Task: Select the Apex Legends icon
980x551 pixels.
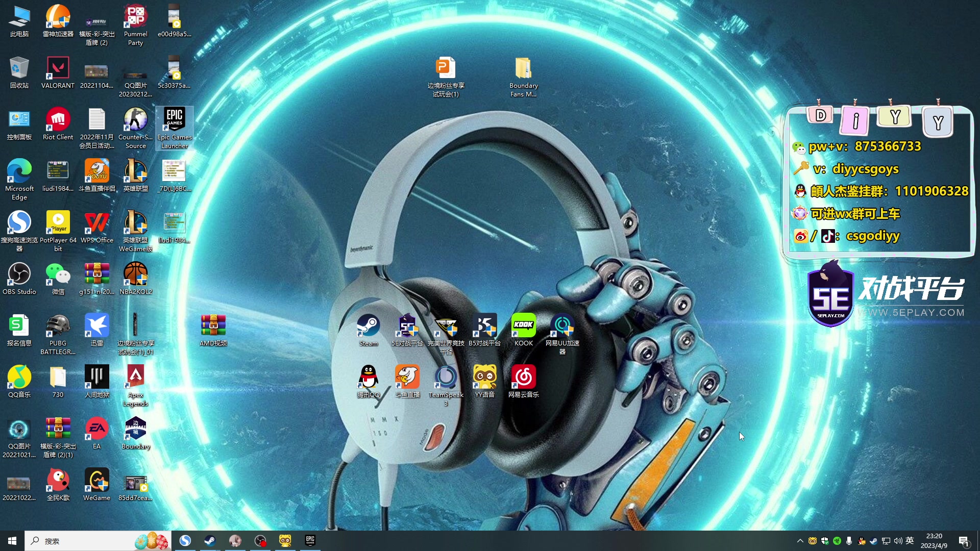Action: pyautogui.click(x=135, y=385)
